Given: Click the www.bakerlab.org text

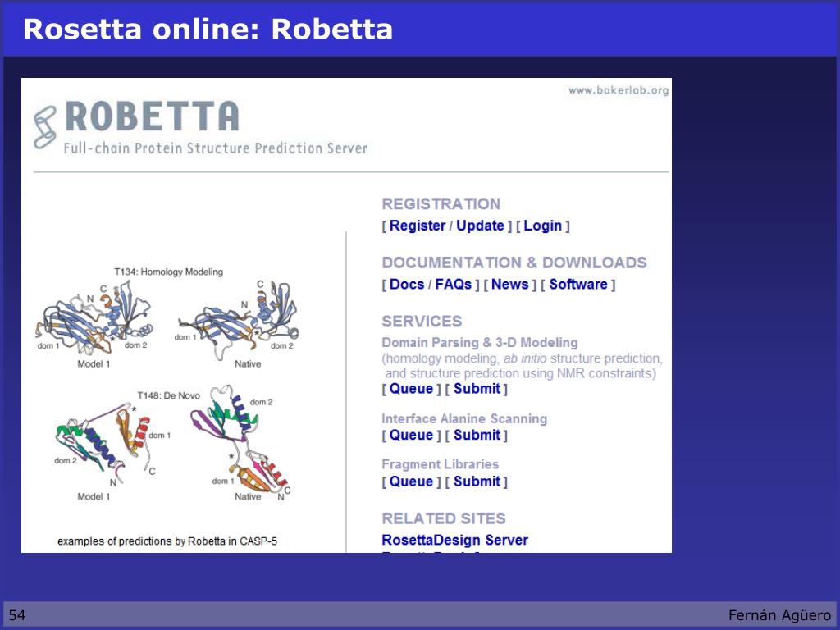Looking at the screenshot, I should tap(619, 90).
